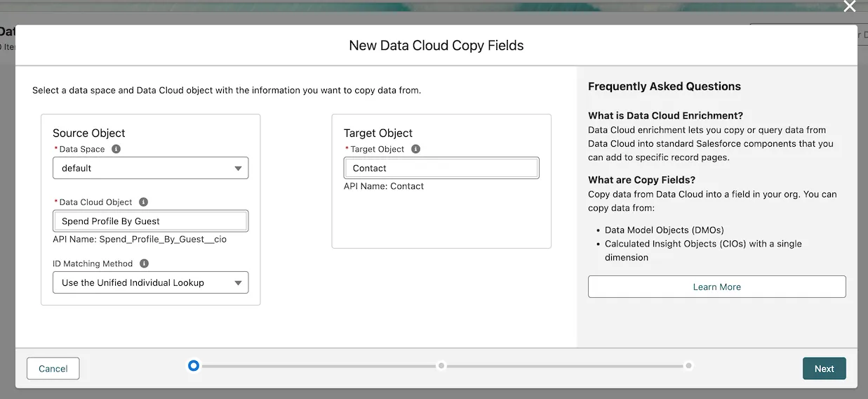Click the Data Cloud Object info icon
The width and height of the screenshot is (868, 399).
pos(144,202)
